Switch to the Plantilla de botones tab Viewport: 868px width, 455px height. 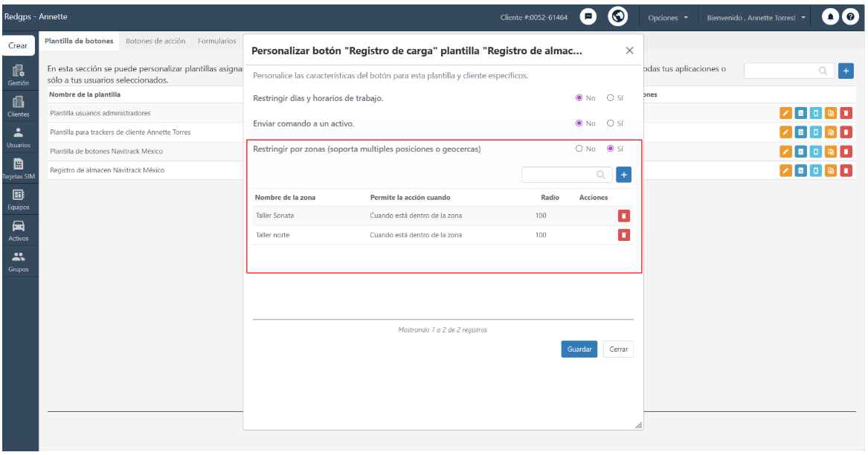pos(79,41)
